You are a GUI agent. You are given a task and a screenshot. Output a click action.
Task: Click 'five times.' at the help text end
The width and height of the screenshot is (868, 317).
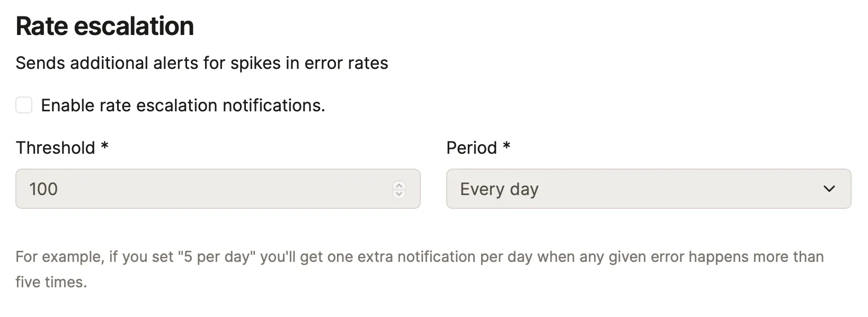coord(51,282)
